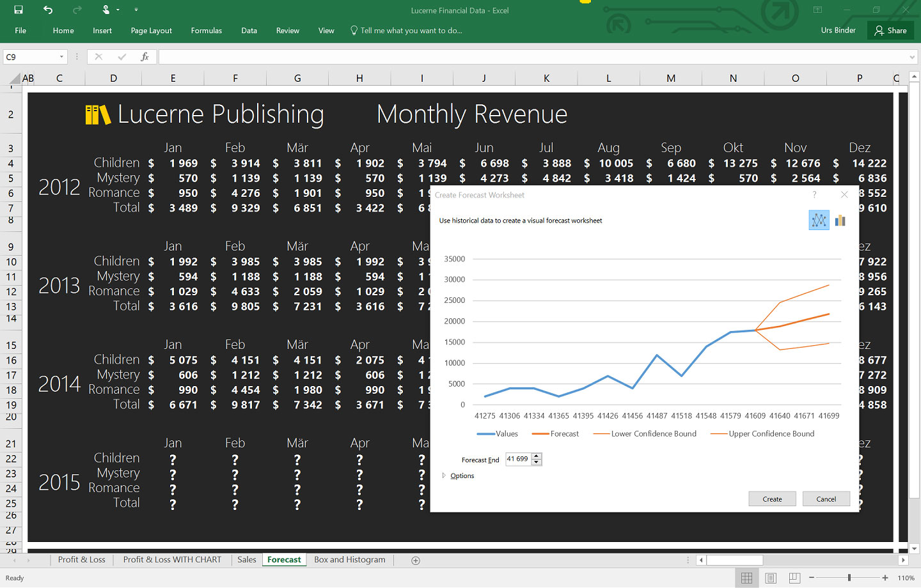The image size is (921, 588).
Task: Click the 110% zoom level
Action: 906,578
